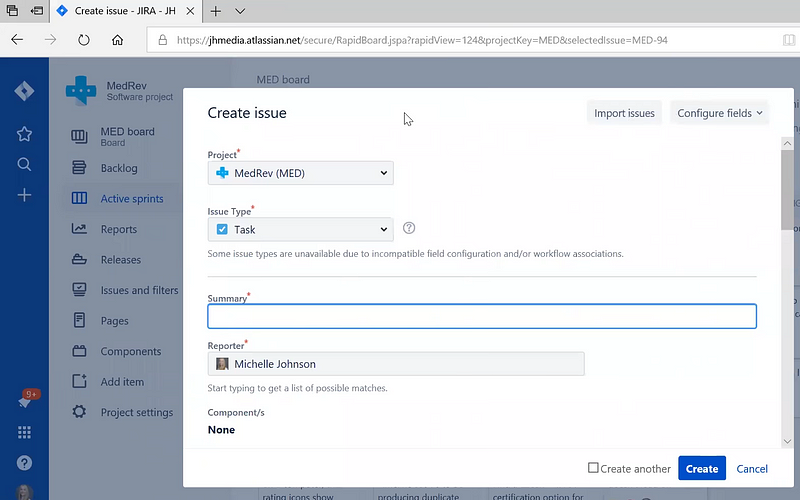Click the reading view icon in address bar
This screenshot has height=500, width=800.
tap(789, 40)
